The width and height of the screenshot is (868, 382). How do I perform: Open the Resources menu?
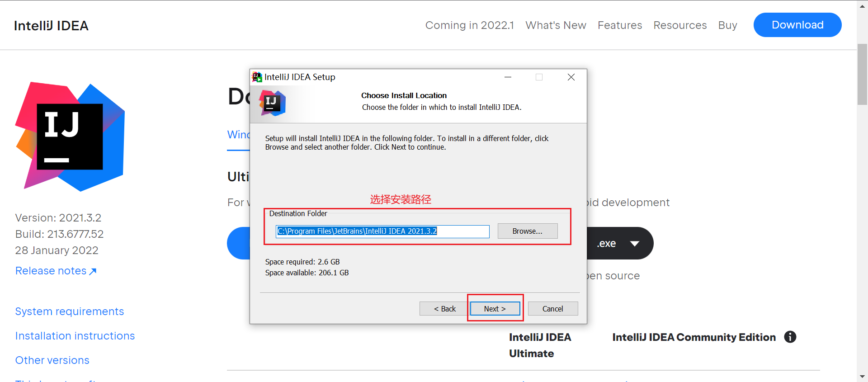(x=680, y=25)
